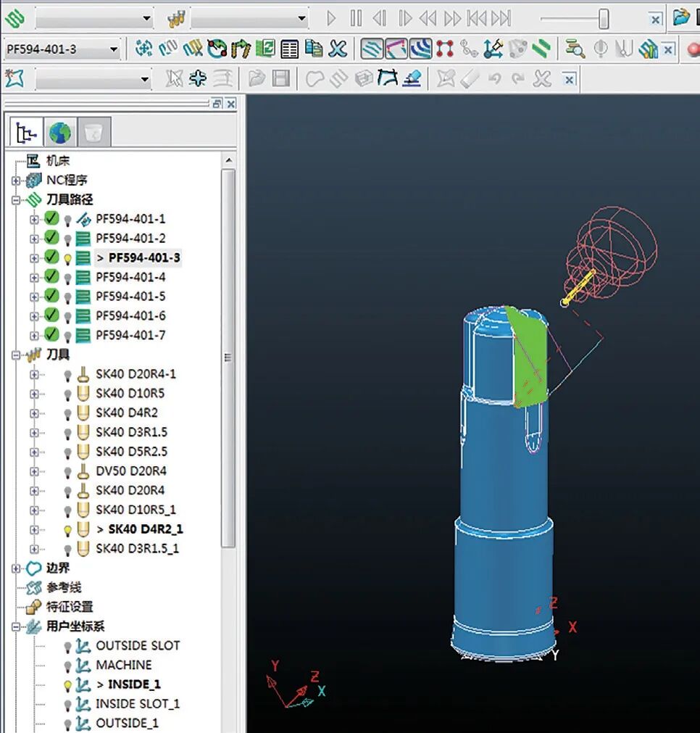Viewport: 700px width, 733px height.
Task: Toggle the PF594-401-7 checkmark
Action: [x=51, y=335]
